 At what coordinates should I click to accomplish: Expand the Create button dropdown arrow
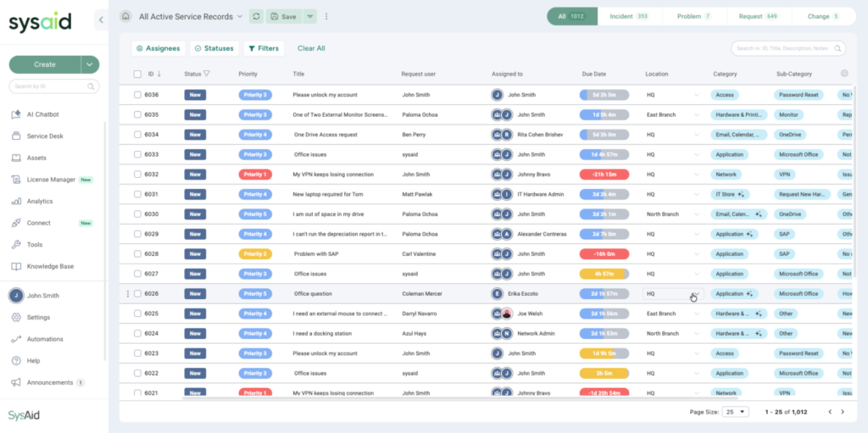(90, 64)
